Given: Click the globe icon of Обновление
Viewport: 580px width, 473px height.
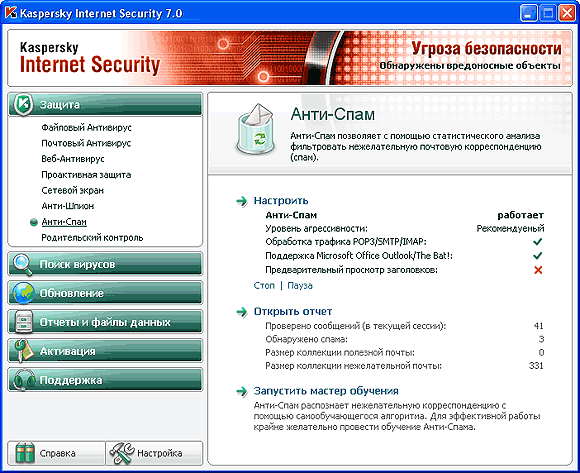Looking at the screenshot, I should [23, 293].
